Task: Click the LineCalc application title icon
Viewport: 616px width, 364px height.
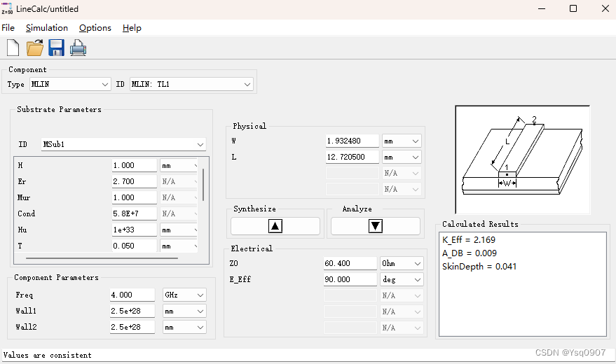Action: 7,8
